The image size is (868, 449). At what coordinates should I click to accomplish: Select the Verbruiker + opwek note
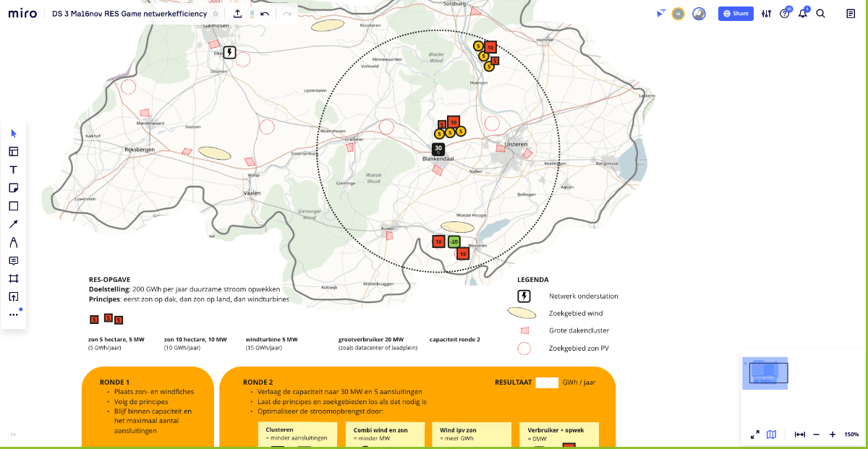tap(559, 435)
